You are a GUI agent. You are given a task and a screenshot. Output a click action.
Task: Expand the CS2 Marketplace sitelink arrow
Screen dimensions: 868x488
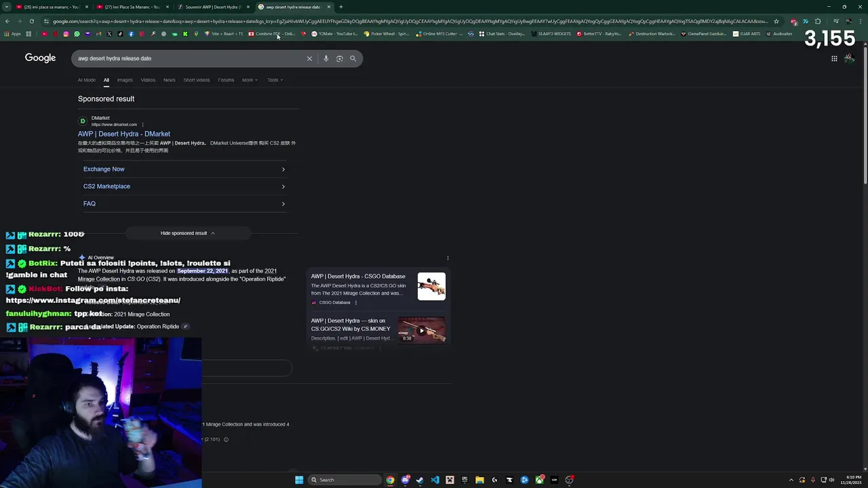tap(283, 186)
